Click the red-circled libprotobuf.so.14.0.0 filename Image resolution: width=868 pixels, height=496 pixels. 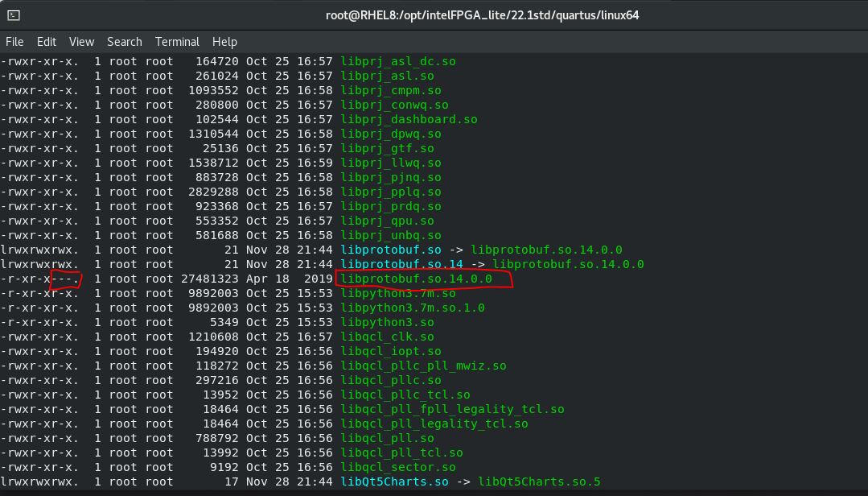(416, 279)
